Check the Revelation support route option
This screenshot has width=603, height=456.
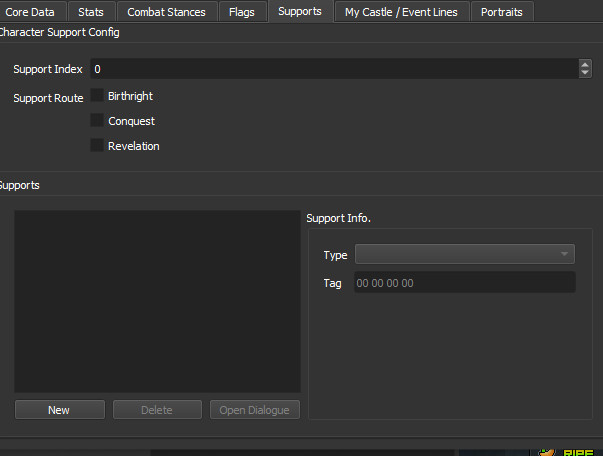tap(97, 146)
